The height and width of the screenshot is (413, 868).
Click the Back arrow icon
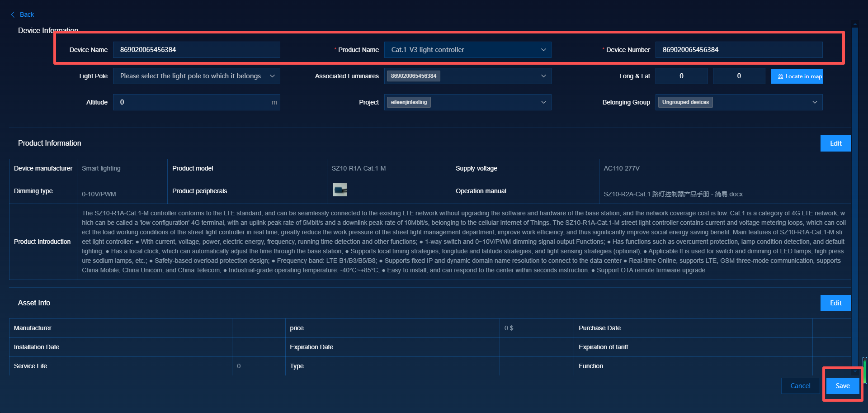13,14
